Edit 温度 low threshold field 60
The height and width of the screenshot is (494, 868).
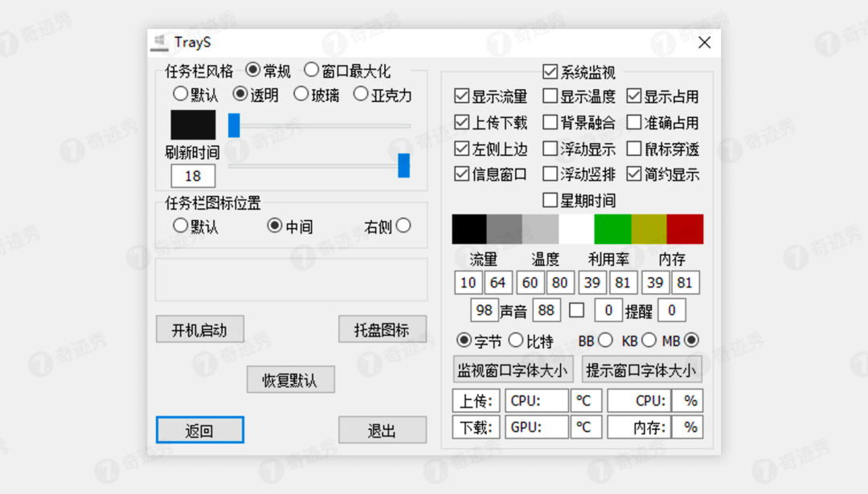click(530, 283)
